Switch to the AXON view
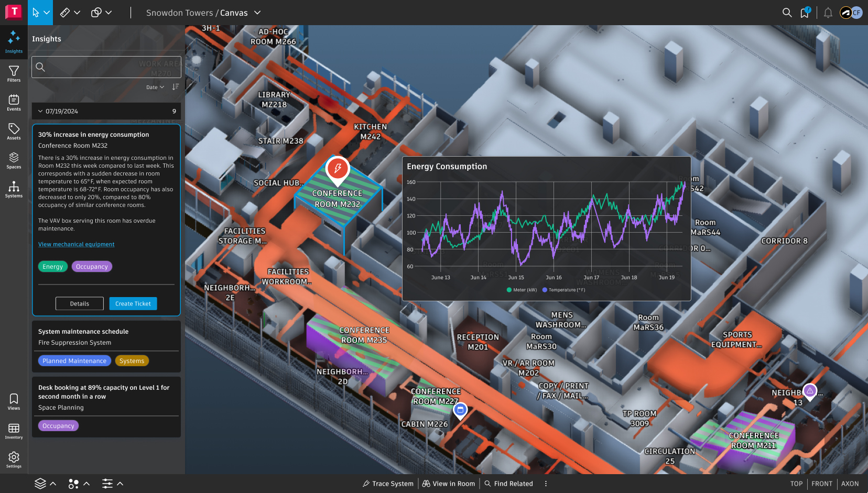The height and width of the screenshot is (493, 868). (850, 484)
